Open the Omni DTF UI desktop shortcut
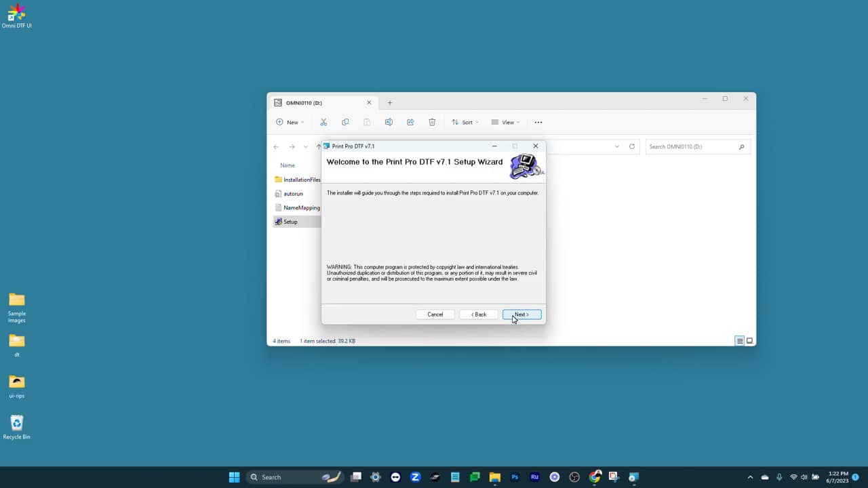The height and width of the screenshot is (488, 868). (x=17, y=16)
